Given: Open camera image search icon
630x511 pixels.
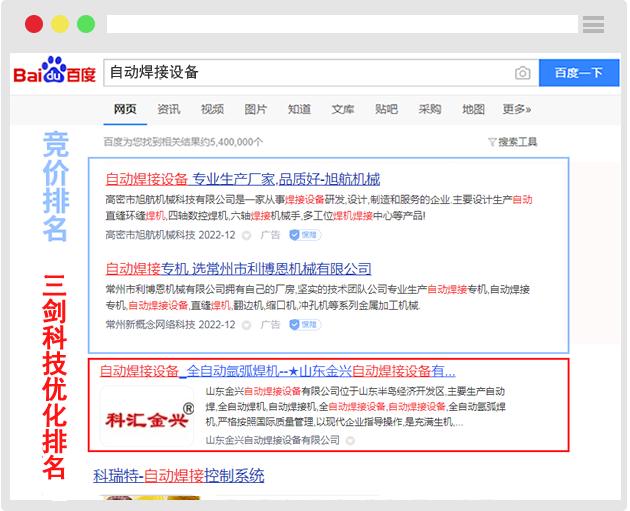Looking at the screenshot, I should 522,73.
